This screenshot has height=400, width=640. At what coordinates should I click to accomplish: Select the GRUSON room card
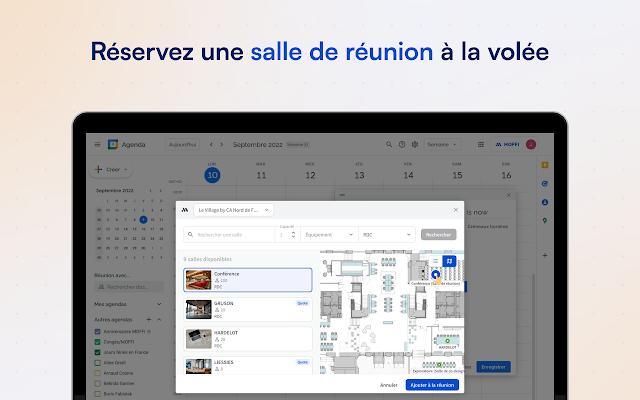[248, 309]
